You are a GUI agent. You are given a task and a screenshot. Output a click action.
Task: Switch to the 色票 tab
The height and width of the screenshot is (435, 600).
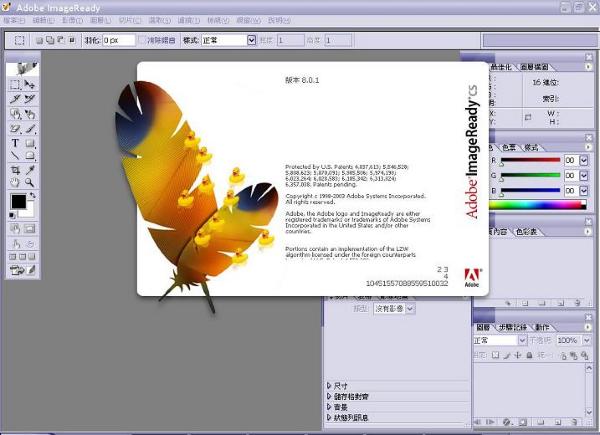click(509, 147)
